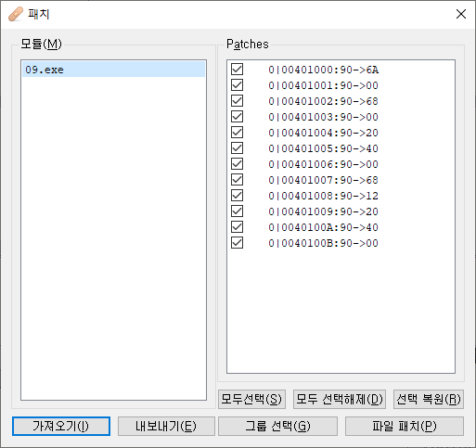This screenshot has height=448, width=476.
Task: Select patch entry text 0|00401001:90->00
Action: 323,85
